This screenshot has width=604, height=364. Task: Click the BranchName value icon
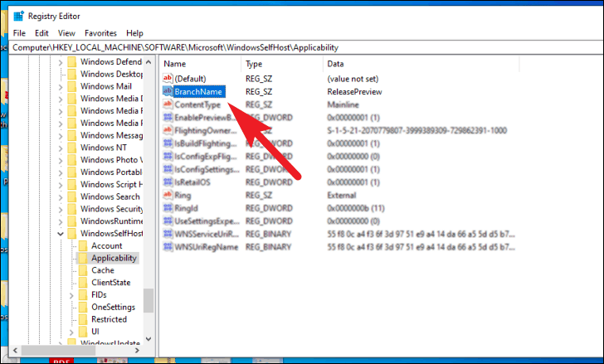[168, 91]
